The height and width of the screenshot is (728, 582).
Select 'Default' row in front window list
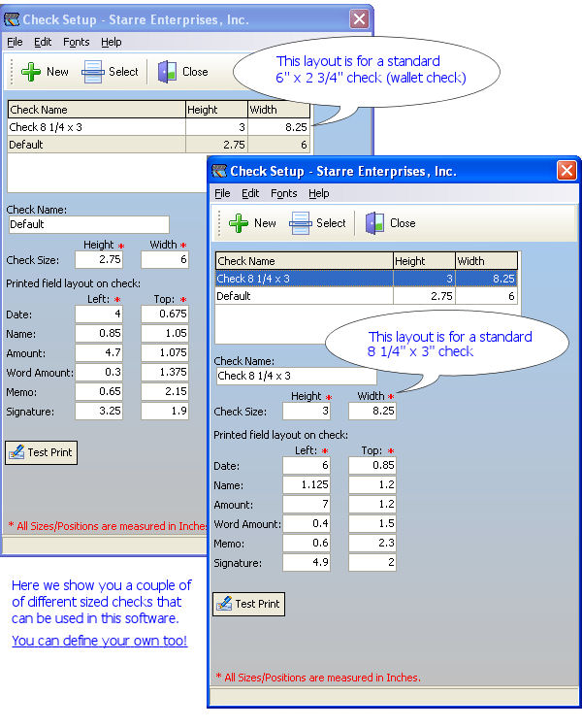(367, 296)
